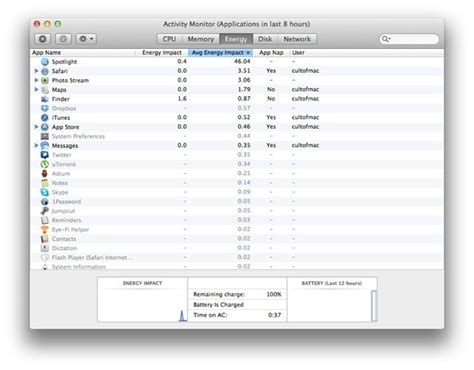Click the Contacts book icon
Image resolution: width=474 pixels, height=370 pixels.
pos(45,239)
